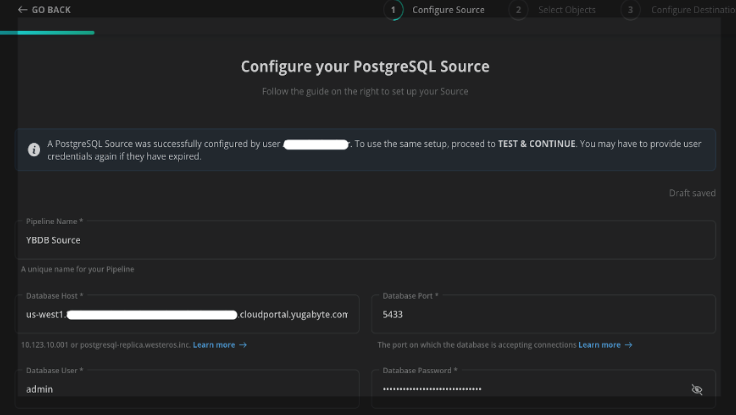Select the Database User field with admin
This screenshot has width=736, height=415.
click(x=188, y=389)
